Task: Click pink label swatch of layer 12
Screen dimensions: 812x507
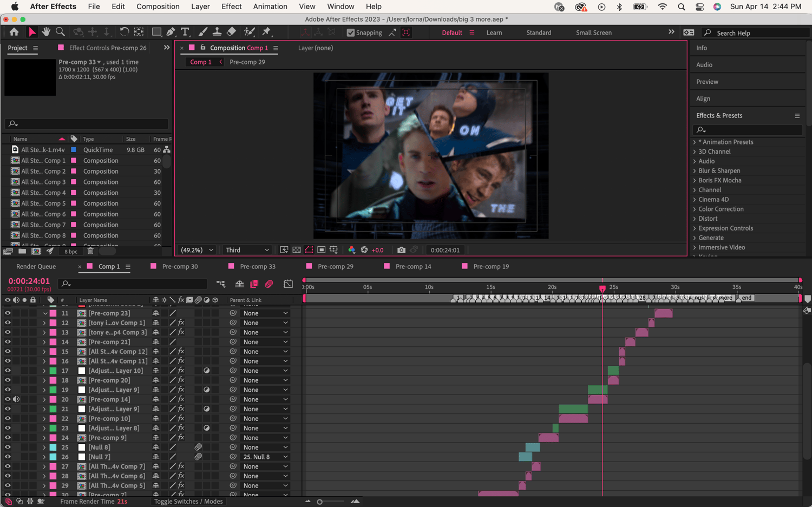Action: pyautogui.click(x=53, y=323)
